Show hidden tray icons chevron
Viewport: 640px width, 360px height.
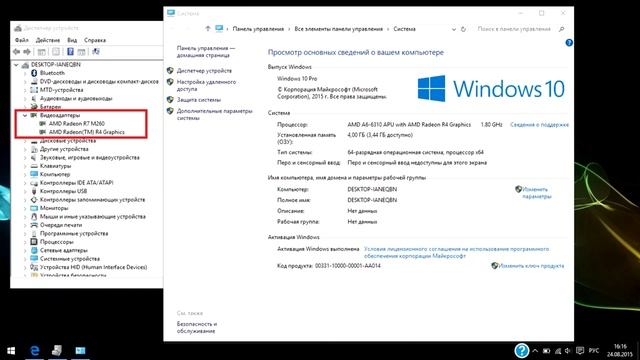(x=535, y=351)
